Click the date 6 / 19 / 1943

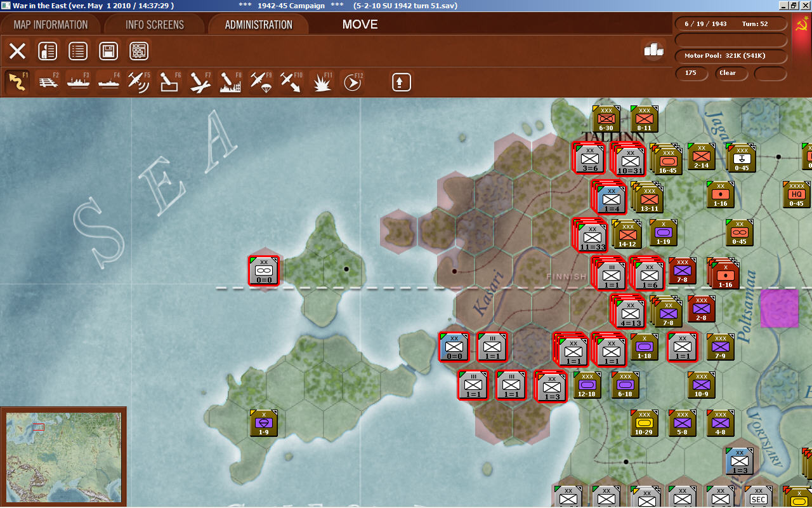(x=705, y=24)
